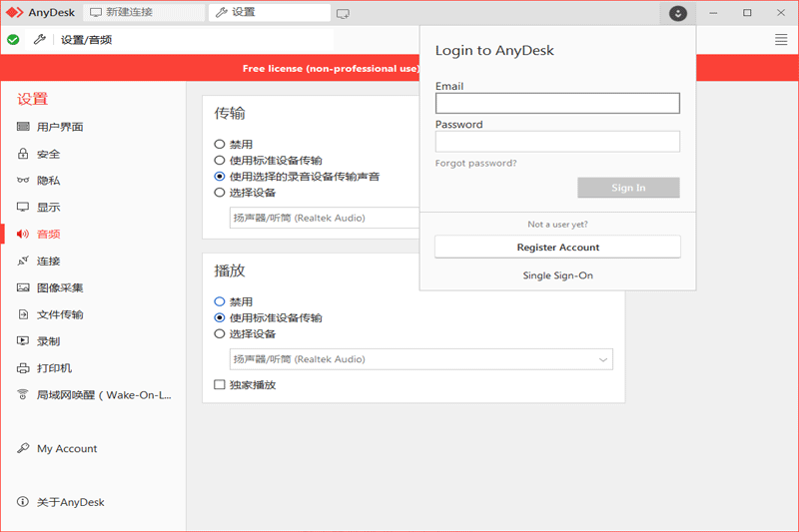Select 选择设备 under 播放 section
The width and height of the screenshot is (799, 532).
220,334
